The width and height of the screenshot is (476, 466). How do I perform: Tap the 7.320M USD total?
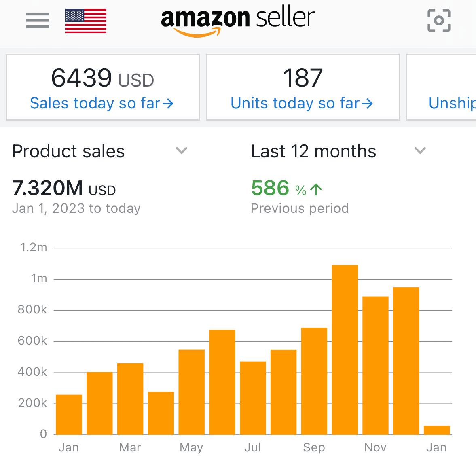coord(64,189)
